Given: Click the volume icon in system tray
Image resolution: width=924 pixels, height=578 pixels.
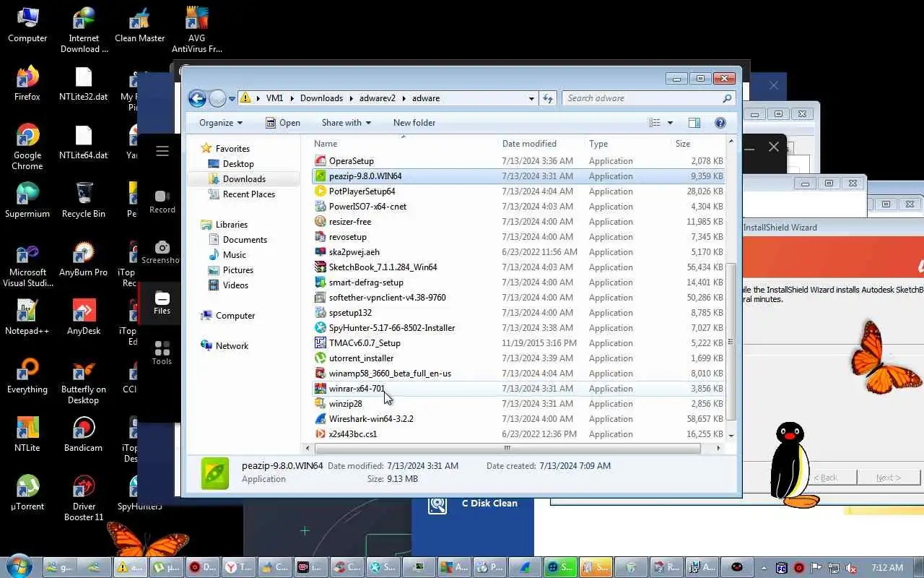Looking at the screenshot, I should [850, 568].
